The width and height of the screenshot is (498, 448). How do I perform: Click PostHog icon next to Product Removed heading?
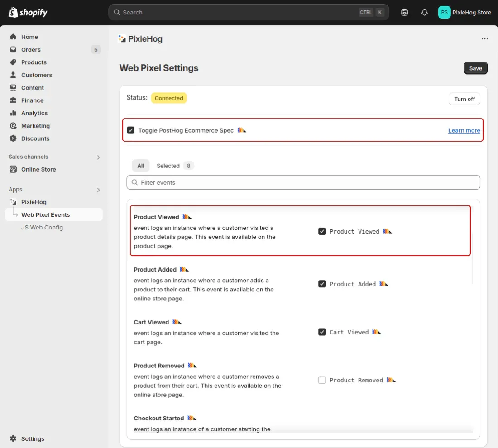click(192, 366)
